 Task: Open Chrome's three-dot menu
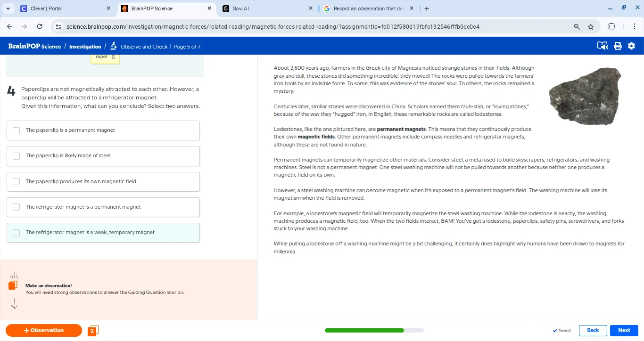pos(635,27)
